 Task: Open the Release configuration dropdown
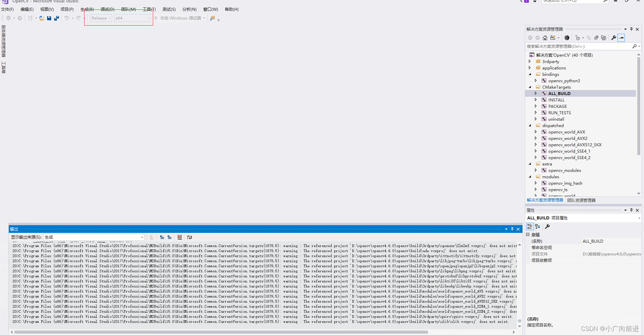[x=101, y=18]
